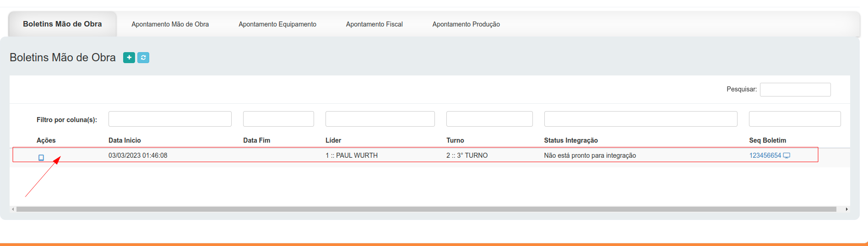
Task: Focus the Pesquisar search field
Action: tap(795, 90)
